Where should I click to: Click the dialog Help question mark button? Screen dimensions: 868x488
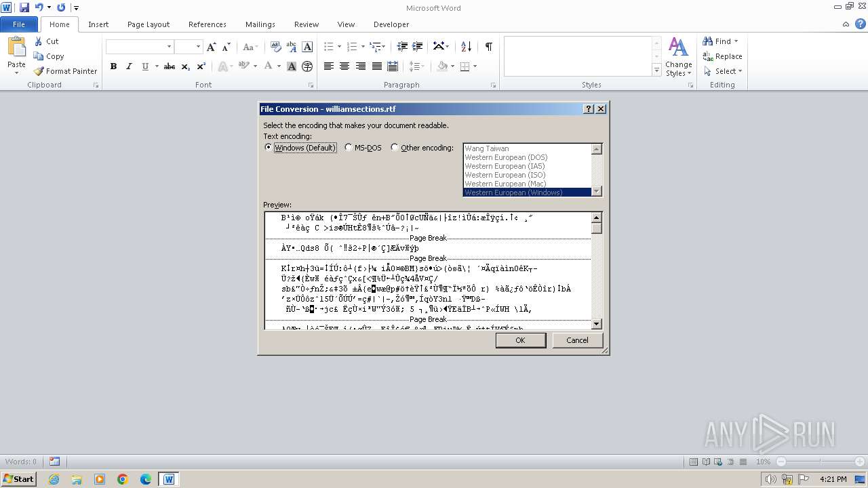[x=589, y=109]
